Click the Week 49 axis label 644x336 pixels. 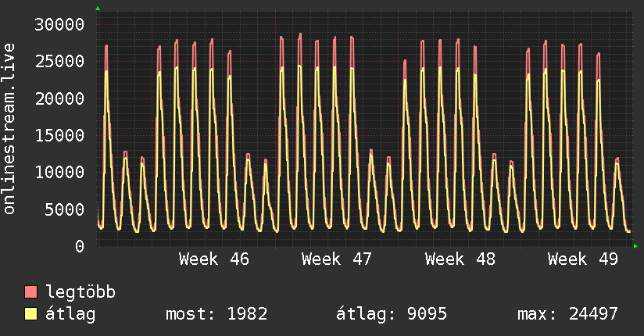pos(582,259)
